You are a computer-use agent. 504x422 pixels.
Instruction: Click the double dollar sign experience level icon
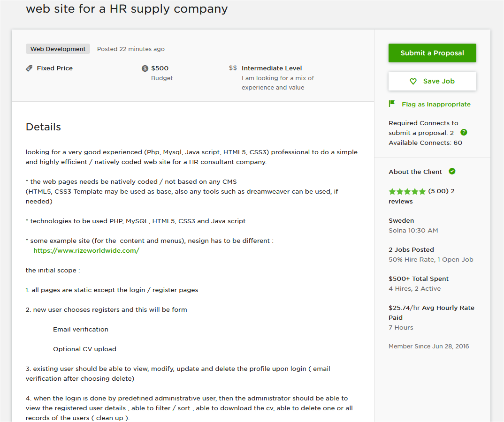[x=233, y=68]
